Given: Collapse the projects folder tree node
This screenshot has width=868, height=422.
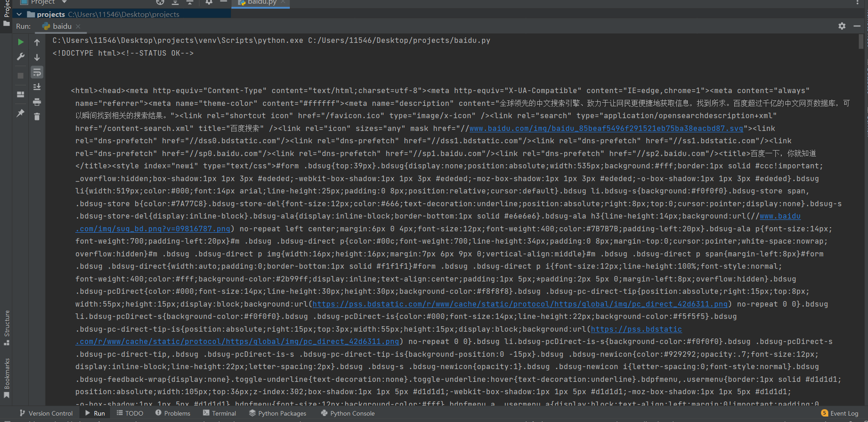Looking at the screenshot, I should [19, 15].
